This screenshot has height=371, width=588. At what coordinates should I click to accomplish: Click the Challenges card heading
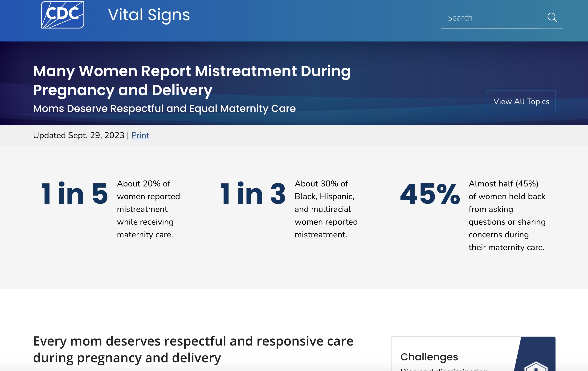point(429,357)
